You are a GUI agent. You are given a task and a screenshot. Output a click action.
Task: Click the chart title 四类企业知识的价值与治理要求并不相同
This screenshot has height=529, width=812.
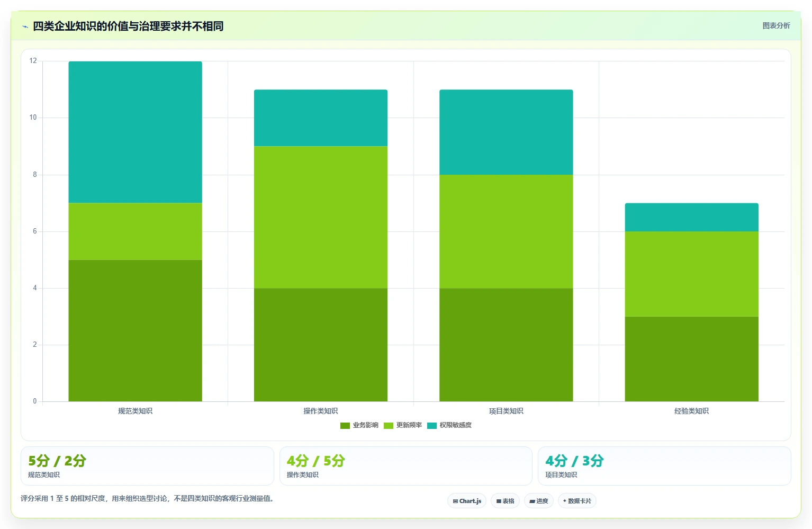pos(128,26)
